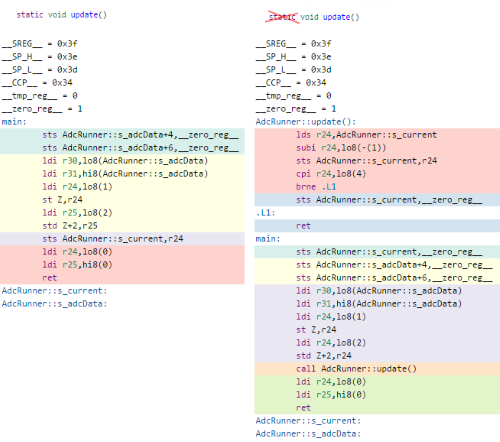500x442 pixels.
Task: Click the green ret line on right
Action: click(x=377, y=408)
